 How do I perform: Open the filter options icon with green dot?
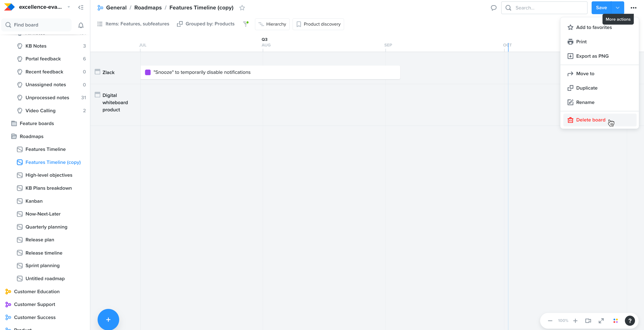[x=245, y=24]
